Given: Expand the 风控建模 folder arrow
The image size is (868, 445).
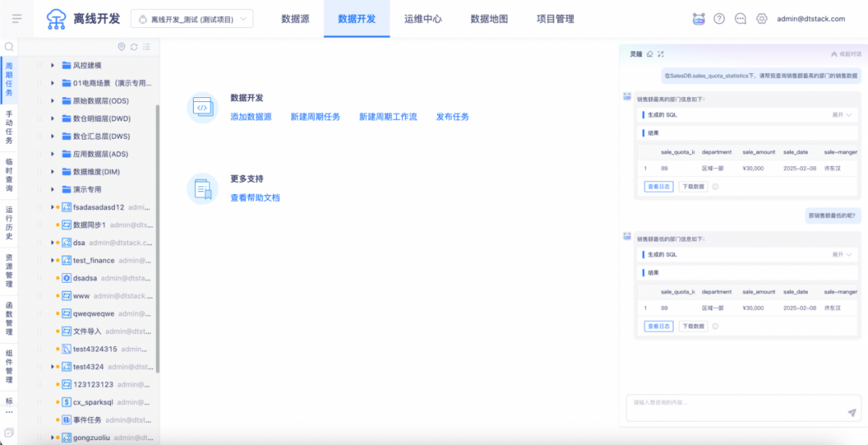Looking at the screenshot, I should click(52, 65).
